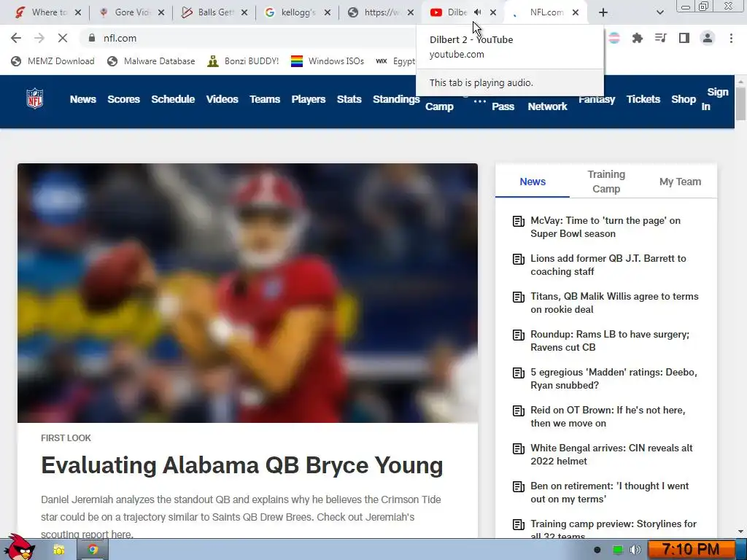This screenshot has height=560, width=747.
Task: Select the My Team sidebar tab
Action: (x=680, y=182)
